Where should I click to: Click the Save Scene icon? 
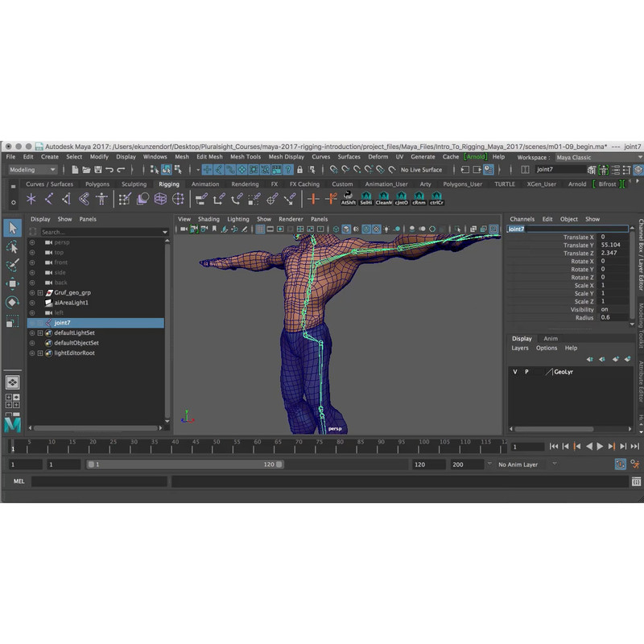click(x=97, y=170)
